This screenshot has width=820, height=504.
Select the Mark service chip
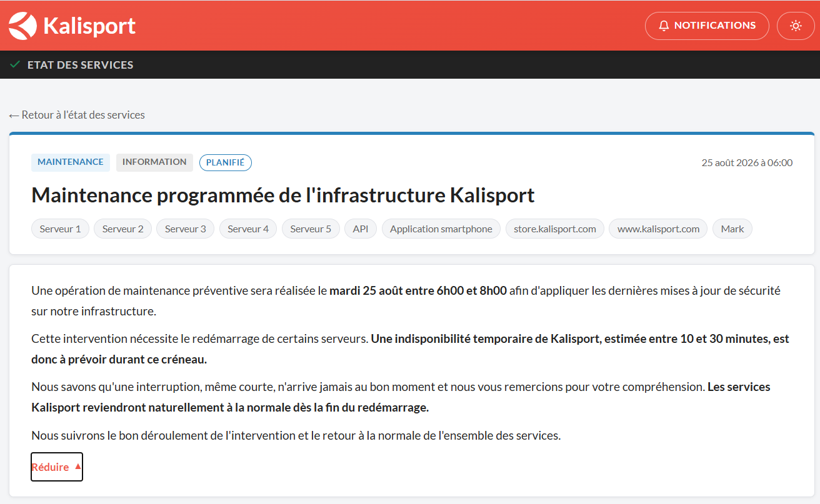(x=732, y=229)
